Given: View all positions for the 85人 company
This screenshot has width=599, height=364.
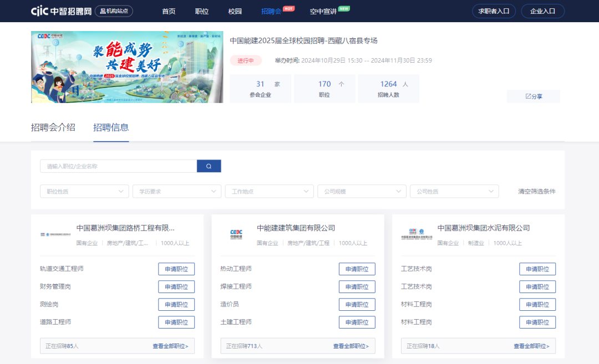Looking at the screenshot, I should (x=170, y=346).
